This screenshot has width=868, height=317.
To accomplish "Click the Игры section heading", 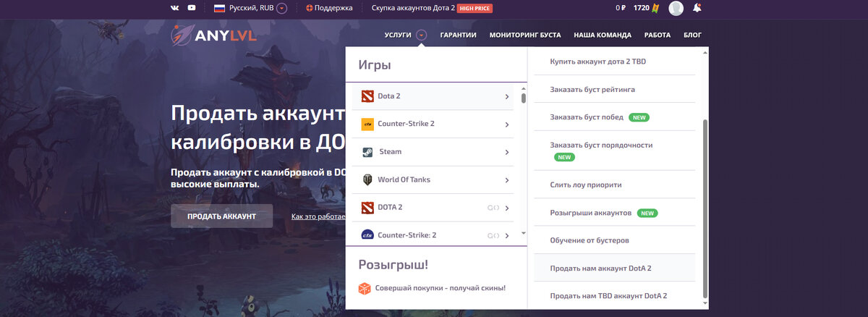I will click(375, 65).
